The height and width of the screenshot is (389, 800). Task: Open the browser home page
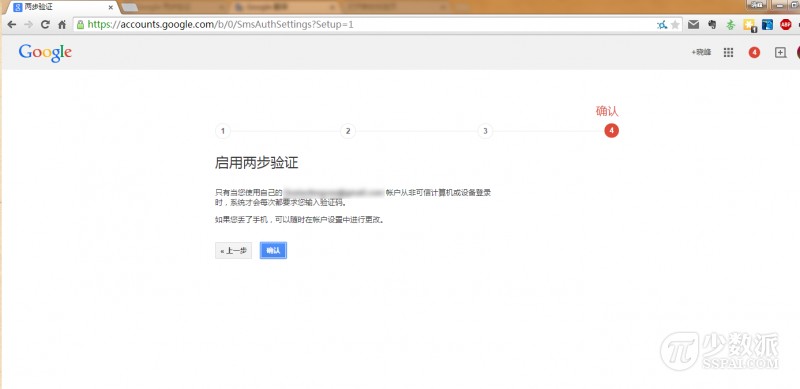tap(62, 25)
